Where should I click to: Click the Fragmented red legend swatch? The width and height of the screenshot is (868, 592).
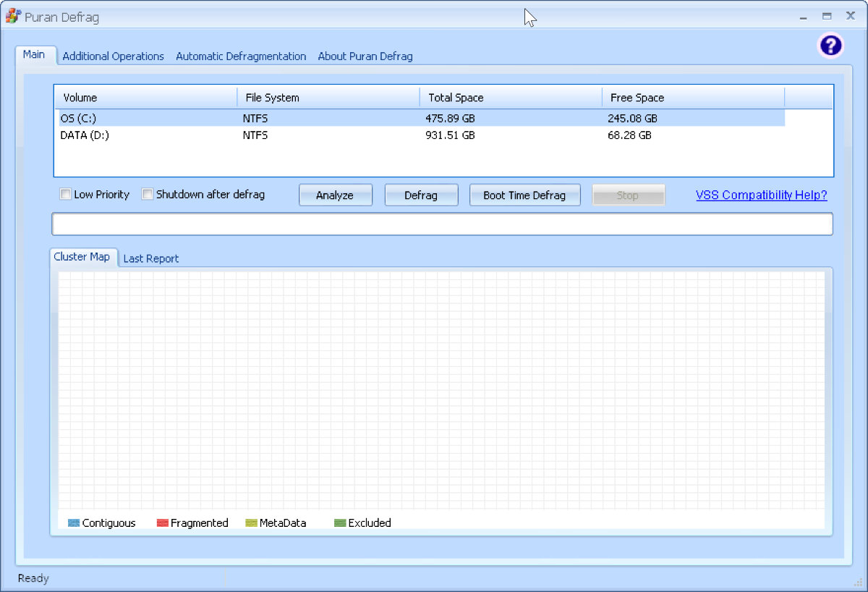(162, 523)
